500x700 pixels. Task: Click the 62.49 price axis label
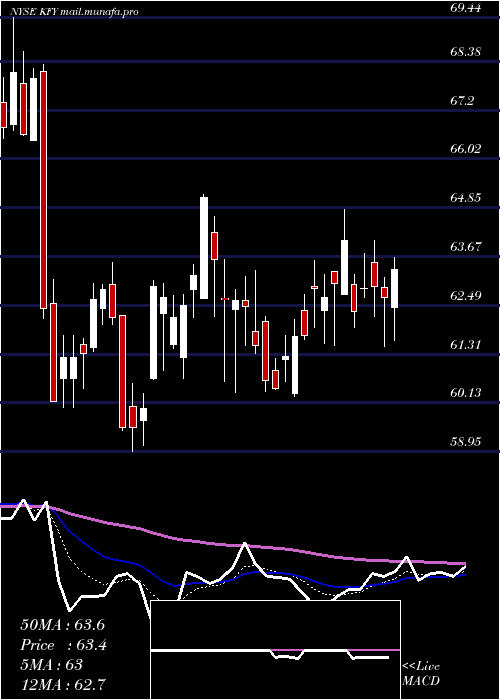466,296
